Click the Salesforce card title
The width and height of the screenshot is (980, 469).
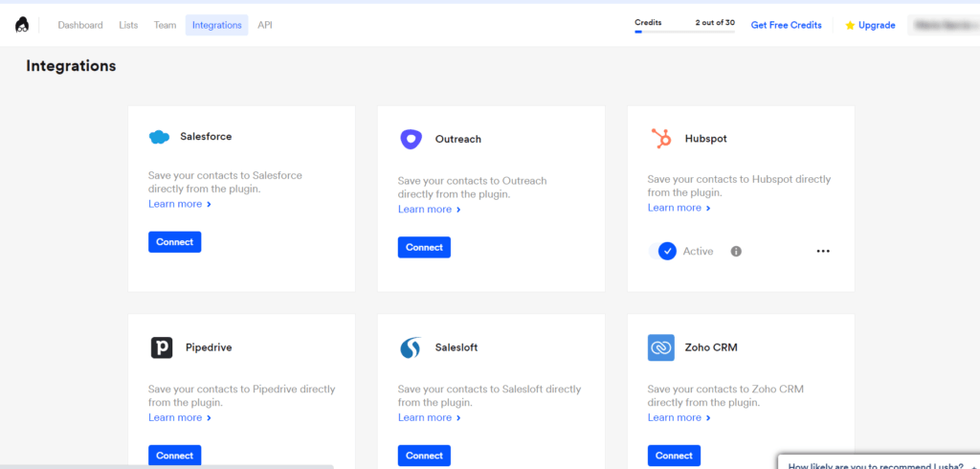coord(206,136)
